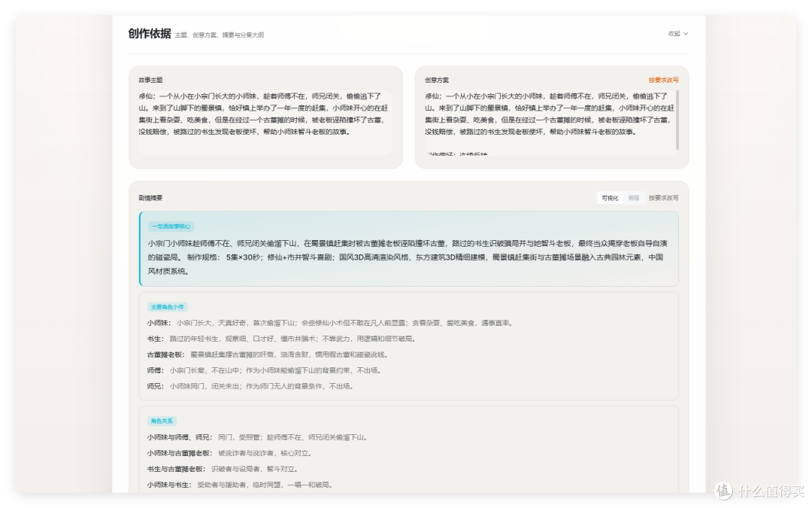Click the 书生与古董摊老板 relationship row
This screenshot has height=508, width=812.
[x=223, y=469]
